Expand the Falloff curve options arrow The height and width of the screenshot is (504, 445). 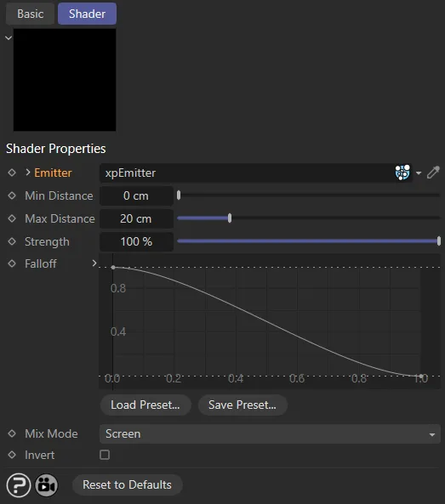tap(94, 263)
